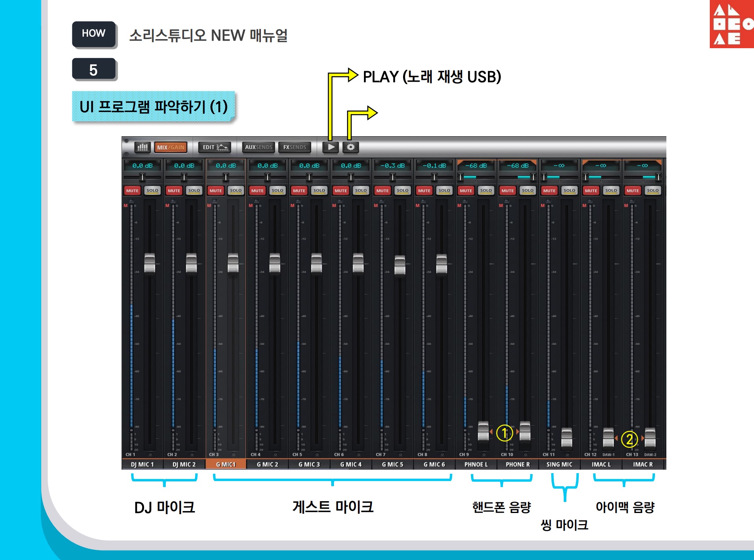Solo the DJ MIC 2 channel

point(194,191)
